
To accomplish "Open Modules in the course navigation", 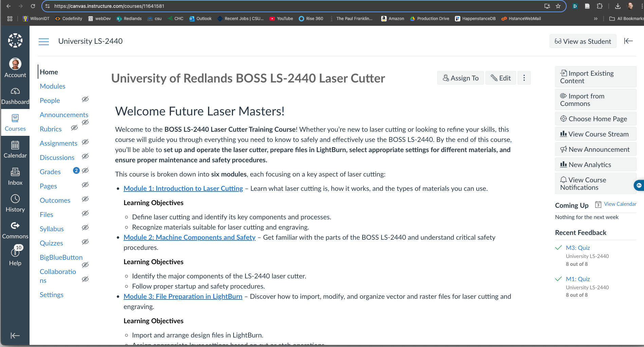I will pos(53,86).
